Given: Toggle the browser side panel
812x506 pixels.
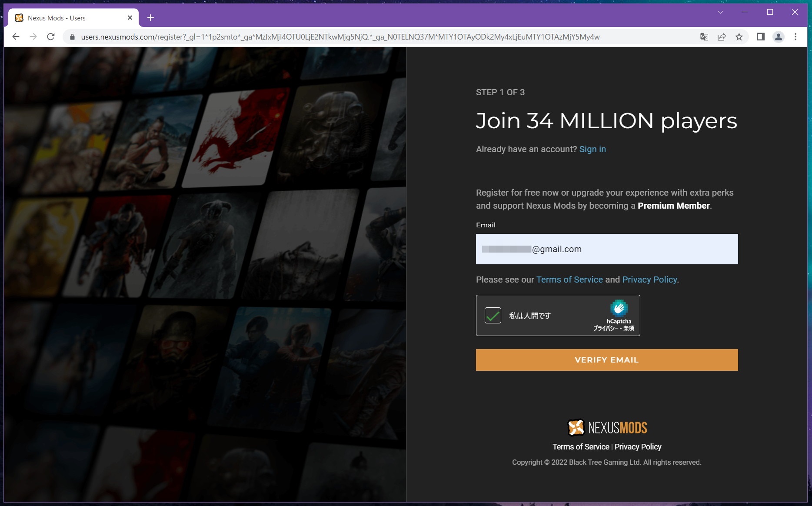Looking at the screenshot, I should tap(761, 37).
